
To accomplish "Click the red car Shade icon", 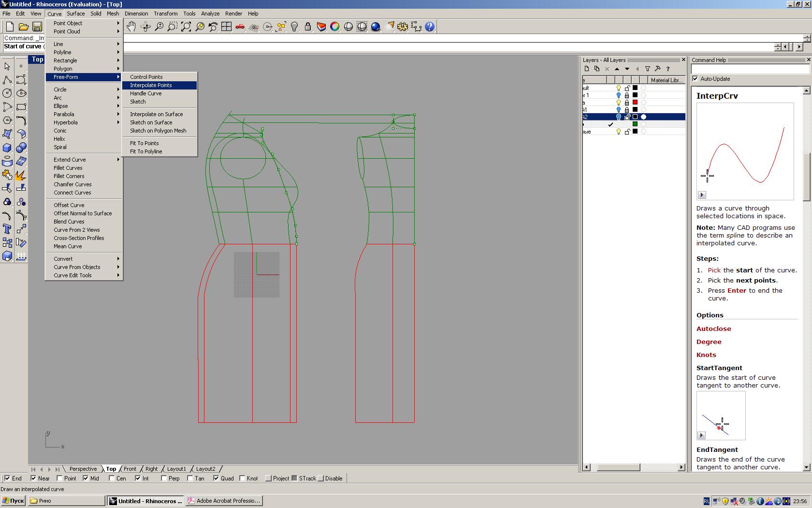I will (x=240, y=27).
